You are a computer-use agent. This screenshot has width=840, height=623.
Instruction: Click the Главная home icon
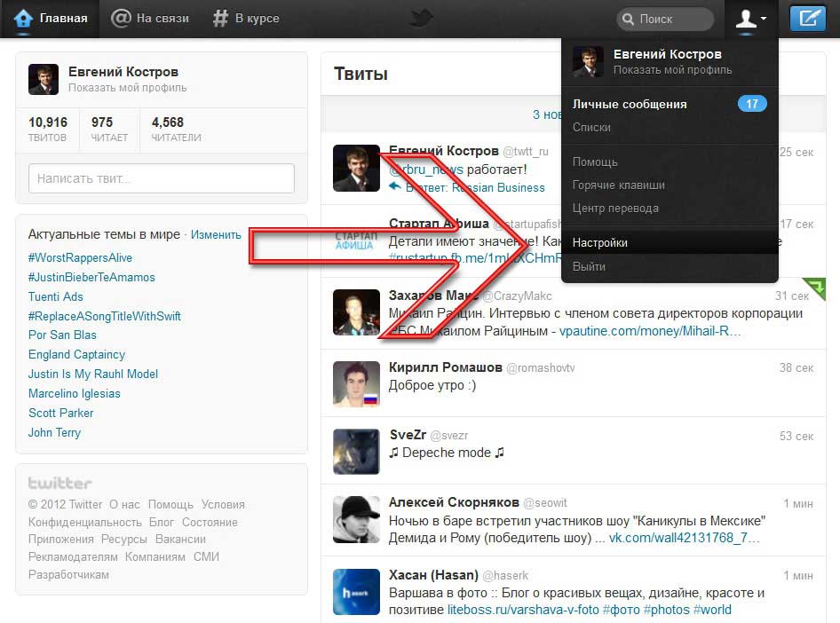point(22,19)
